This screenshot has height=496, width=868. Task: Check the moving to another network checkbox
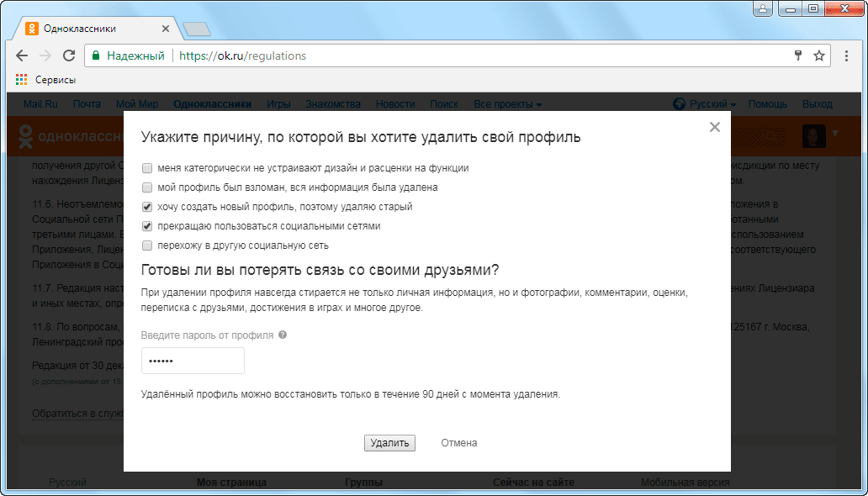click(147, 245)
